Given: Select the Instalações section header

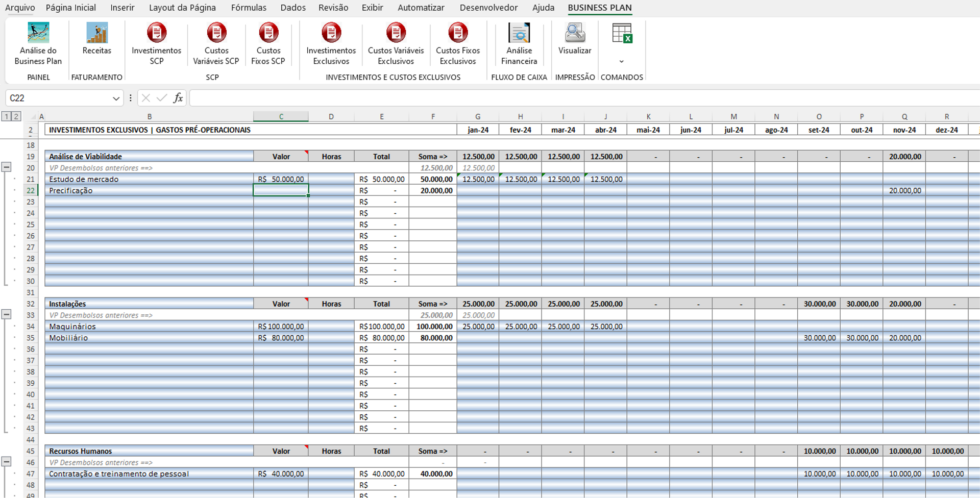Looking at the screenshot, I should [x=149, y=304].
